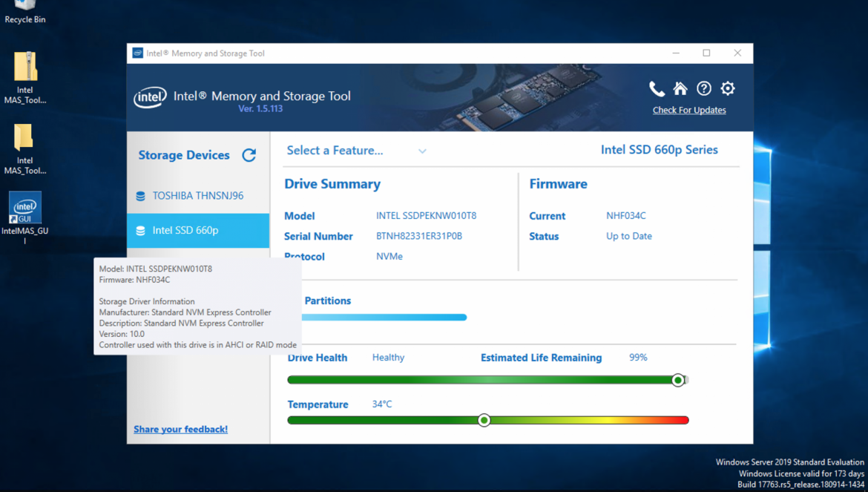
Task: Click the current firmware NHF034C value
Action: [626, 216]
